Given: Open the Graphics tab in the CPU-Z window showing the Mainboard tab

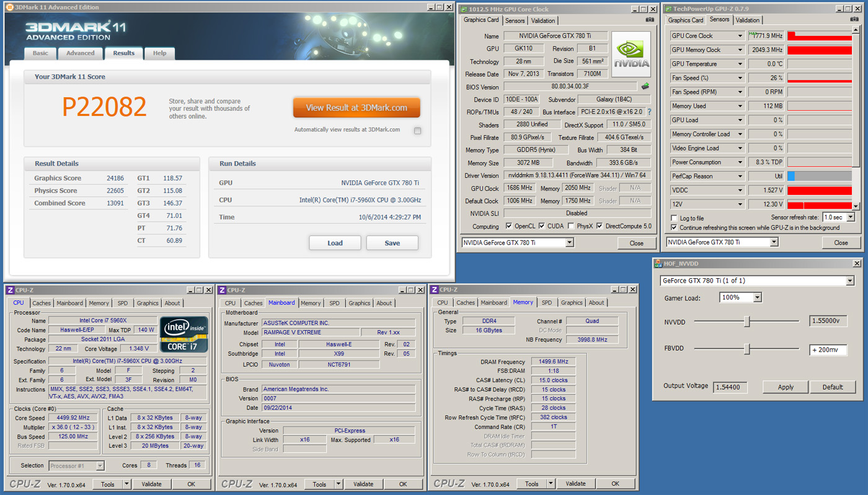Looking at the screenshot, I should [x=359, y=304].
